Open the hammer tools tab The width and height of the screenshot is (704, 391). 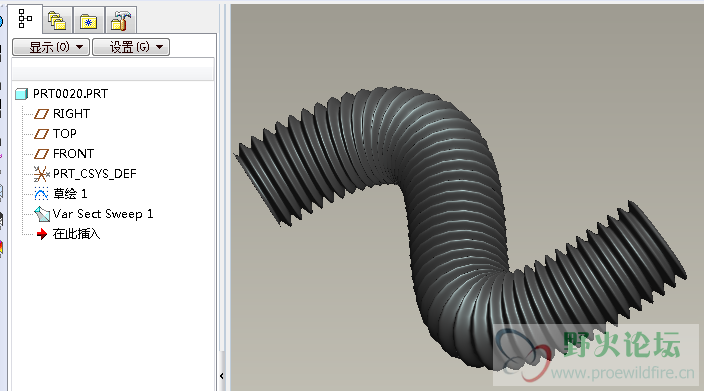pyautogui.click(x=120, y=21)
